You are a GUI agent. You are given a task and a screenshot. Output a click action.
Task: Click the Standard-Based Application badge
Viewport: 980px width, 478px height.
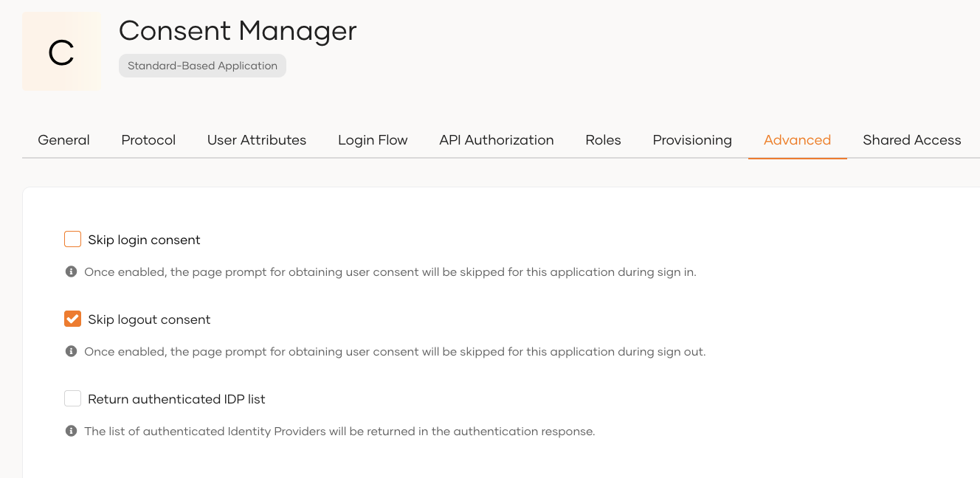click(x=202, y=65)
